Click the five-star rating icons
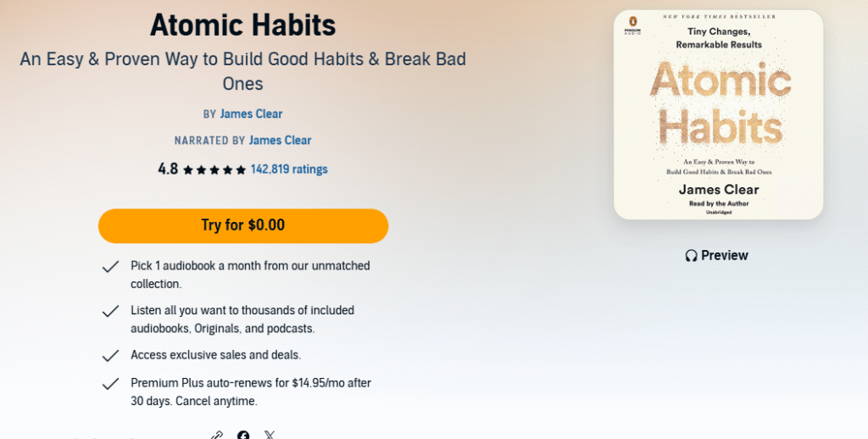This screenshot has height=439, width=868. point(214,169)
